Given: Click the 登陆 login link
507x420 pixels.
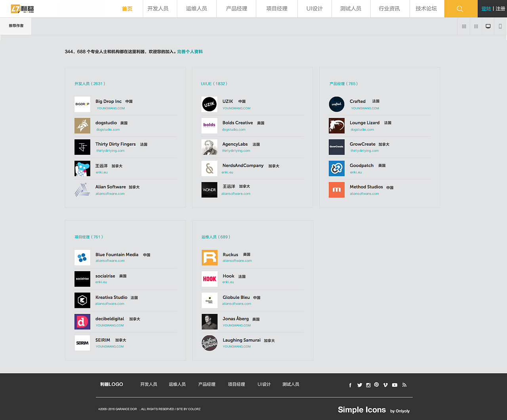Looking at the screenshot, I should (486, 9).
